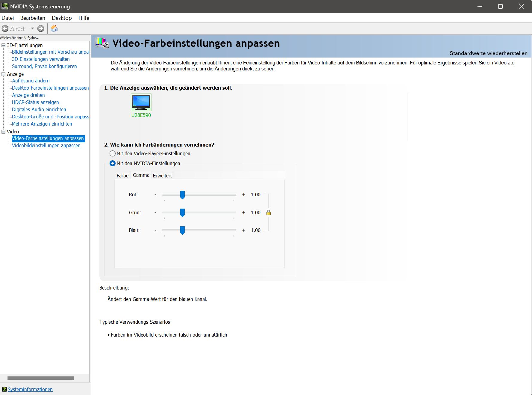Minimize the NVIDIA Systemsteuerung window
532x395 pixels.
[480, 7]
